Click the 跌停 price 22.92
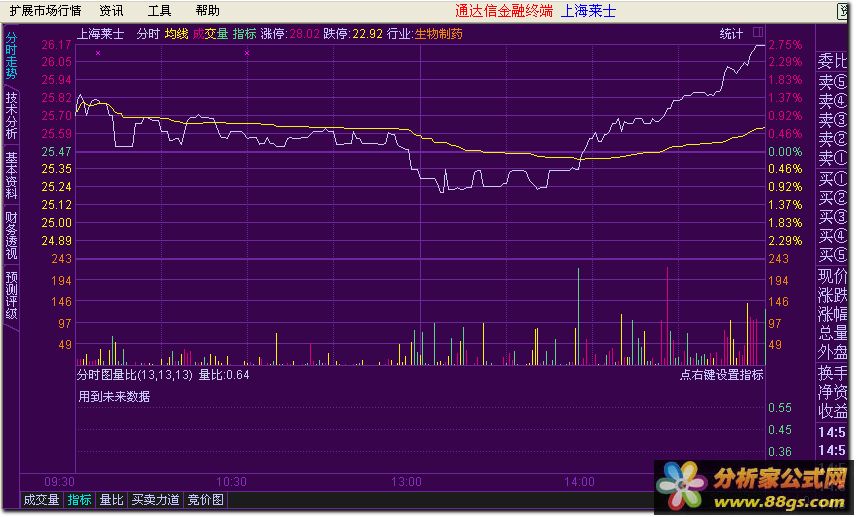This screenshot has height=517, width=856. tap(367, 34)
